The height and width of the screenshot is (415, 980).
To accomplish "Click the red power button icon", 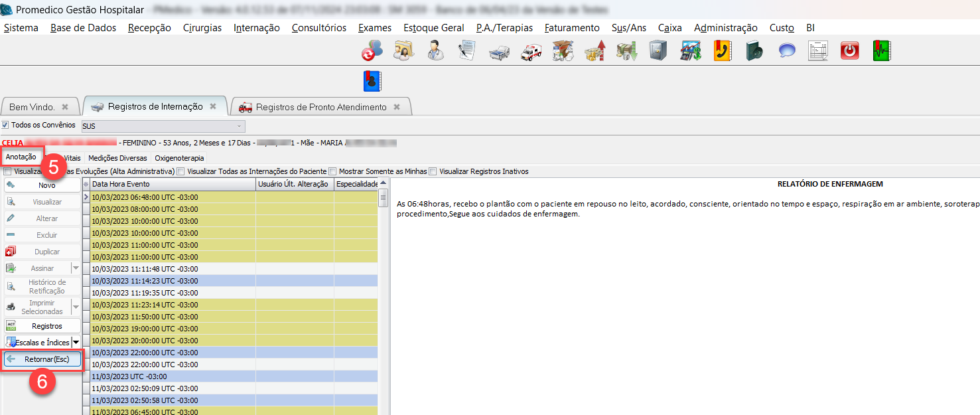I will pyautogui.click(x=849, y=51).
